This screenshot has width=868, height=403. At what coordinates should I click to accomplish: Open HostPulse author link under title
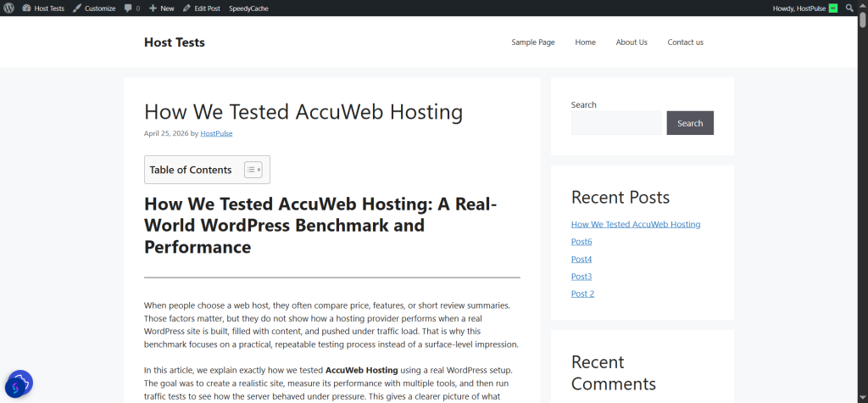click(216, 133)
